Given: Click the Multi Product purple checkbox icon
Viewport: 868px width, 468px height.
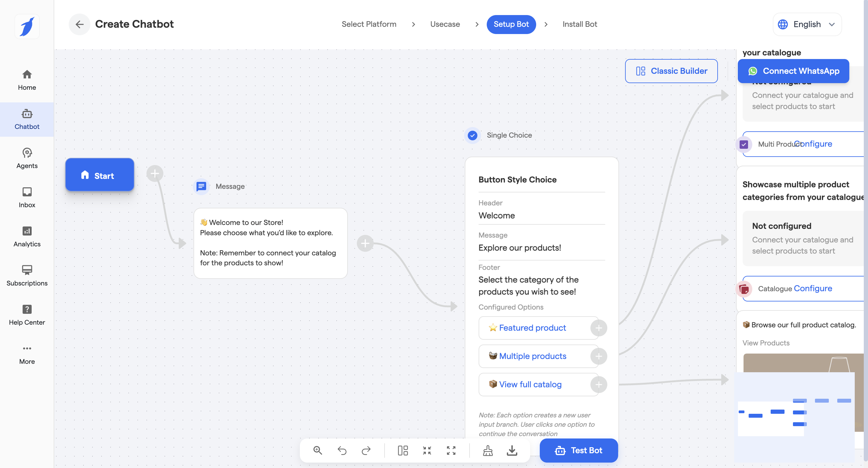Looking at the screenshot, I should pos(744,145).
